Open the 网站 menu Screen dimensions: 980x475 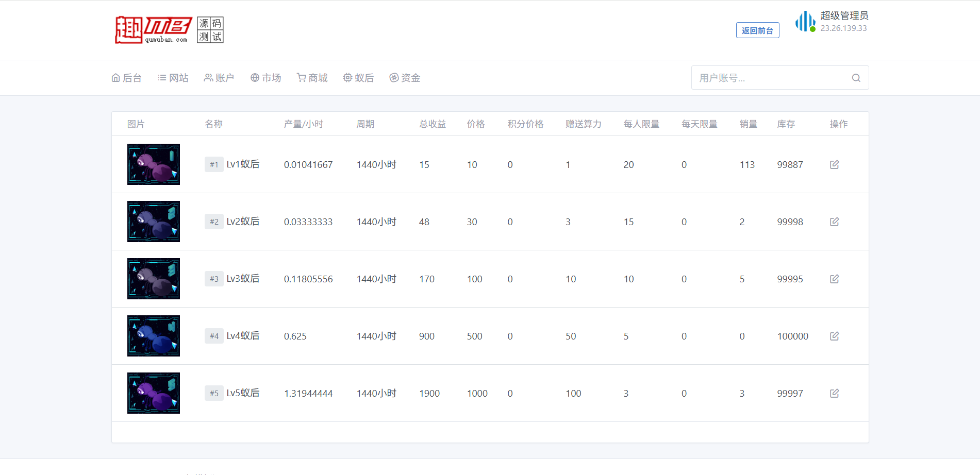pos(173,78)
